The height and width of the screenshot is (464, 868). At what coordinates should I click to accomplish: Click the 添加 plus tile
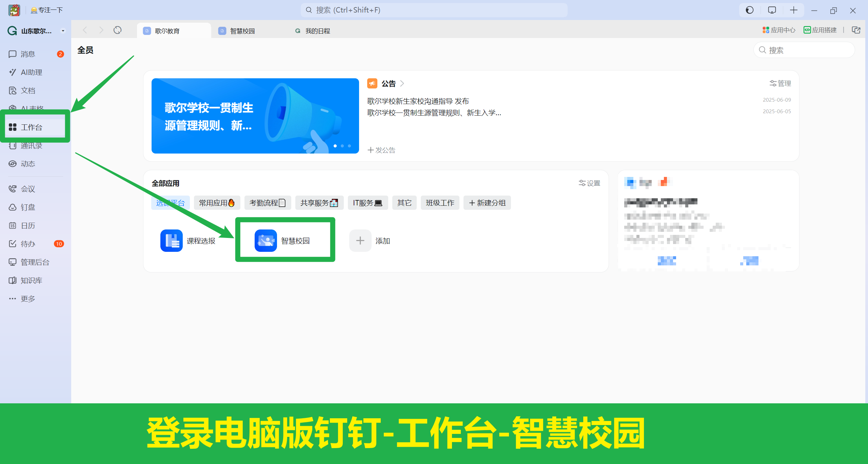tap(360, 241)
